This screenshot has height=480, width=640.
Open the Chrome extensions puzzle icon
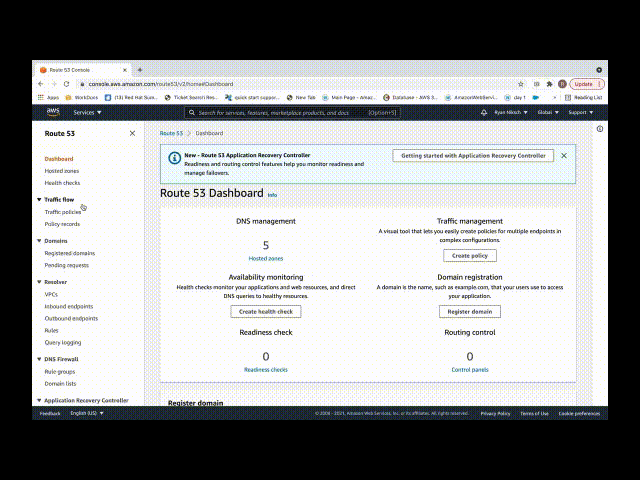click(x=549, y=84)
